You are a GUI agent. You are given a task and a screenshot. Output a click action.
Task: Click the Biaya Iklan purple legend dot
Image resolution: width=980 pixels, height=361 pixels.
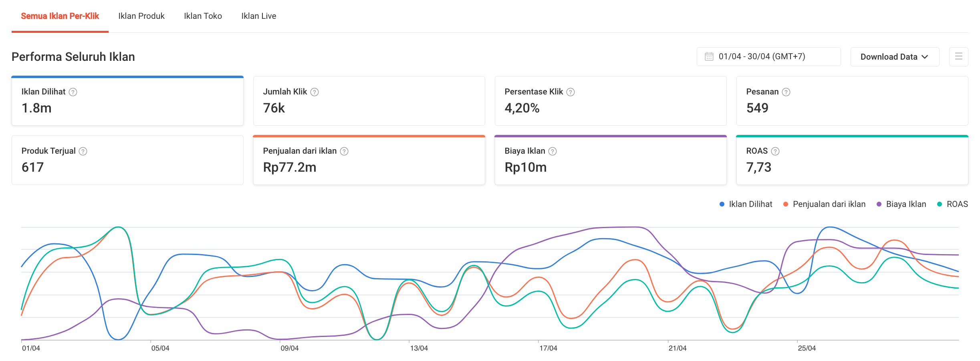tap(879, 205)
